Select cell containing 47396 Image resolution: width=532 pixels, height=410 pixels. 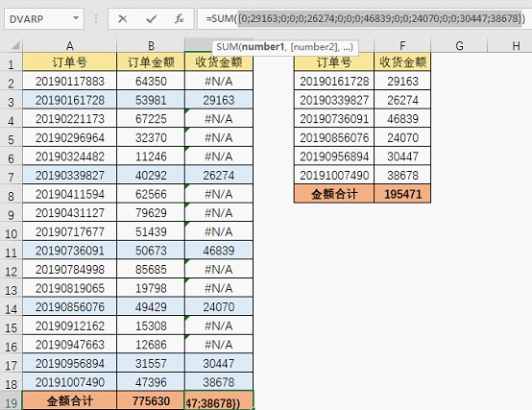151,382
